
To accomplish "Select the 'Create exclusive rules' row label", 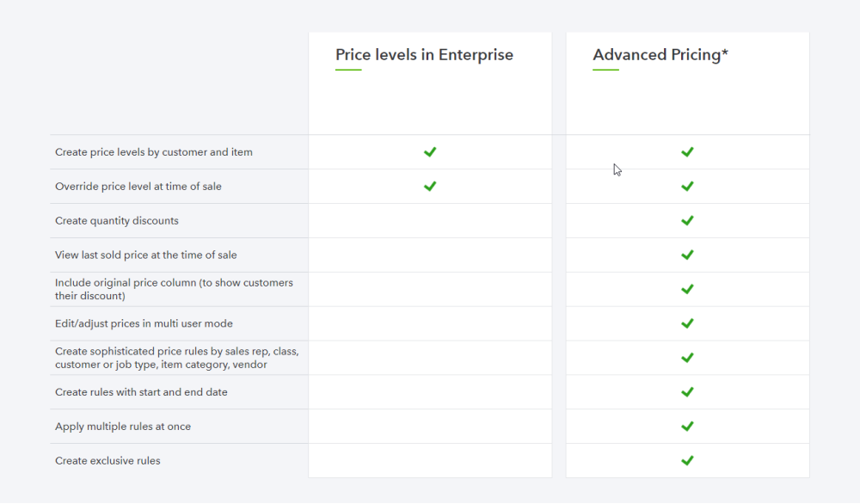I will [107, 461].
